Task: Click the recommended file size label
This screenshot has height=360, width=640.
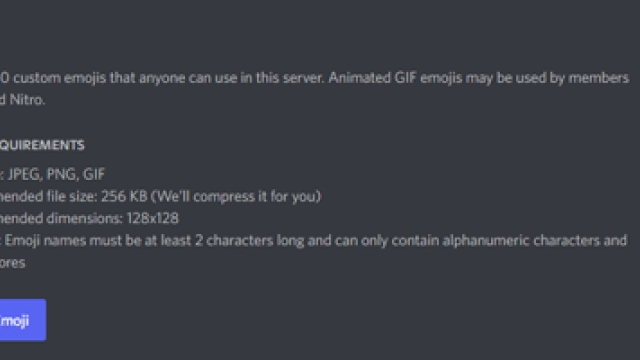Action: click(x=49, y=196)
